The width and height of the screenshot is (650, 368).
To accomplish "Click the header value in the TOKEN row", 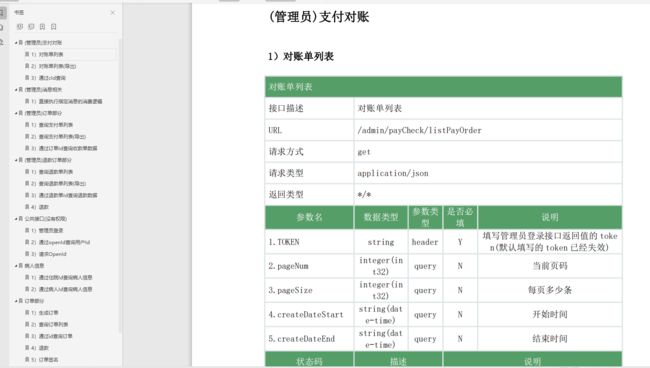I will (425, 242).
